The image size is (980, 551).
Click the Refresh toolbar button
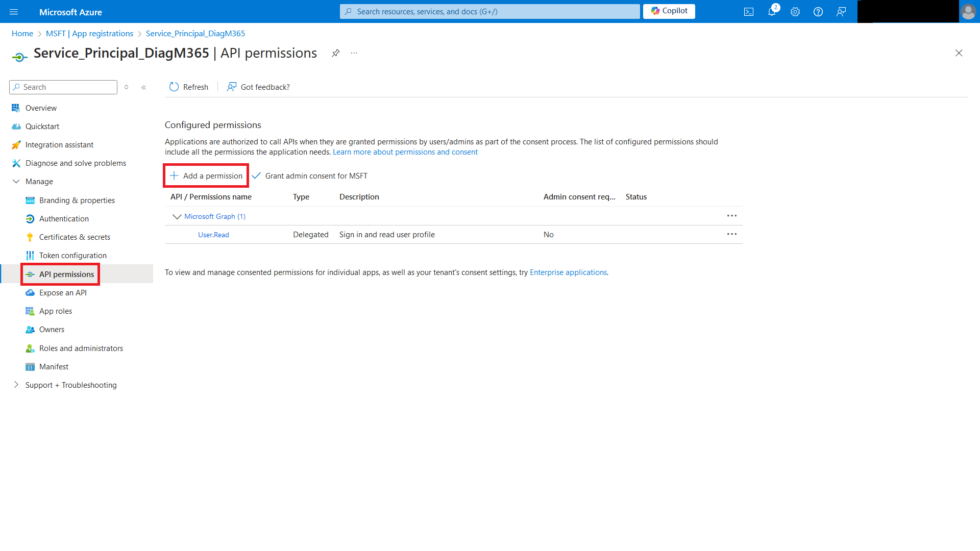pos(189,87)
